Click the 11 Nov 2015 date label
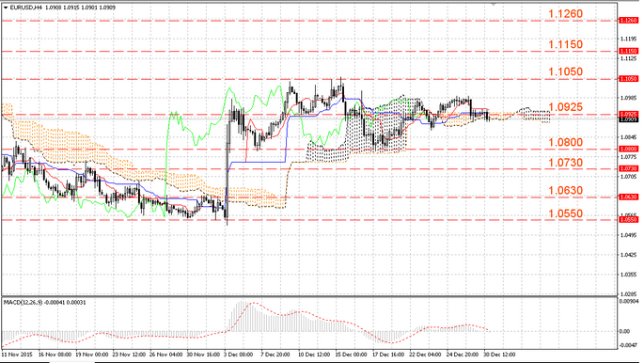The image size is (644, 363). 17,355
